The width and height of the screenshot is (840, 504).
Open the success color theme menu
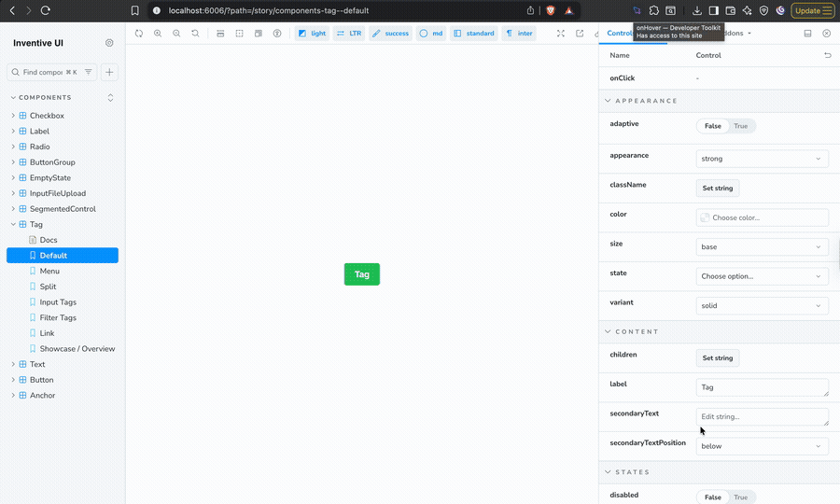390,34
